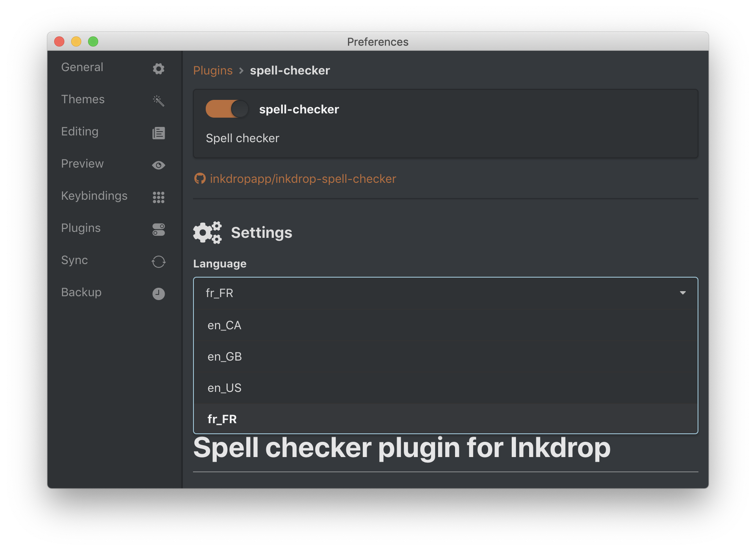Open the Sync settings tab

[113, 260]
